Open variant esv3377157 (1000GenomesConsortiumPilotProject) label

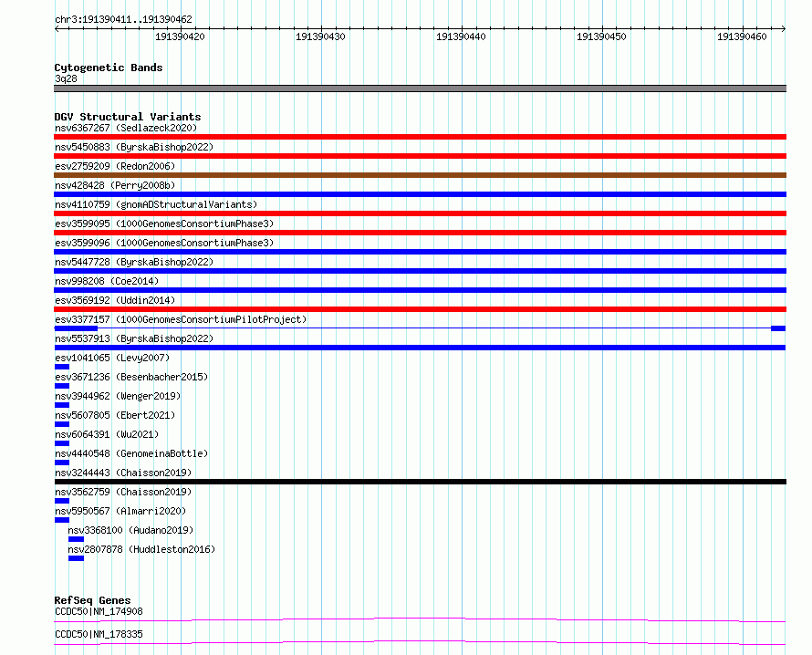pyautogui.click(x=181, y=319)
